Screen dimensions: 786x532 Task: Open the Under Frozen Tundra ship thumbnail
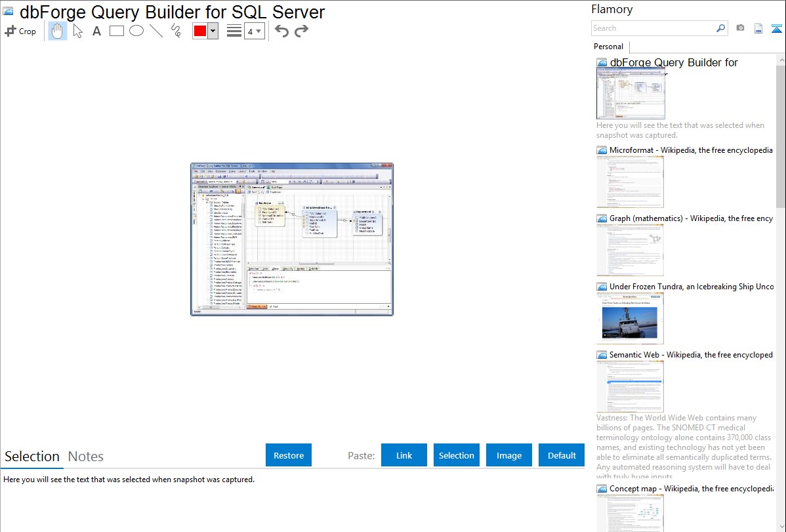[630, 318]
